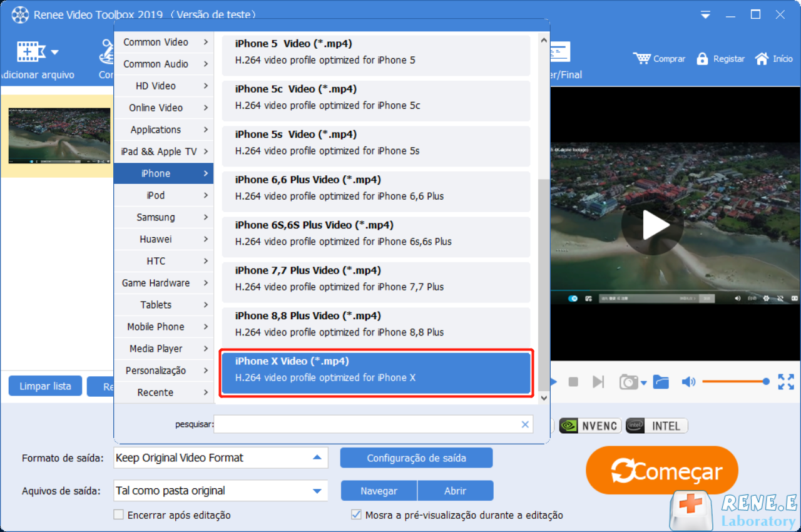This screenshot has height=532, width=801.
Task: Choose iPhone X Video (*.mp4) preset
Action: pos(375,373)
